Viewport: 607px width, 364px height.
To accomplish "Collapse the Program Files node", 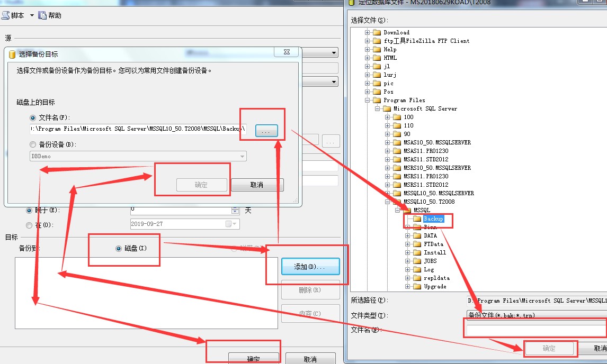I will pyautogui.click(x=367, y=101).
